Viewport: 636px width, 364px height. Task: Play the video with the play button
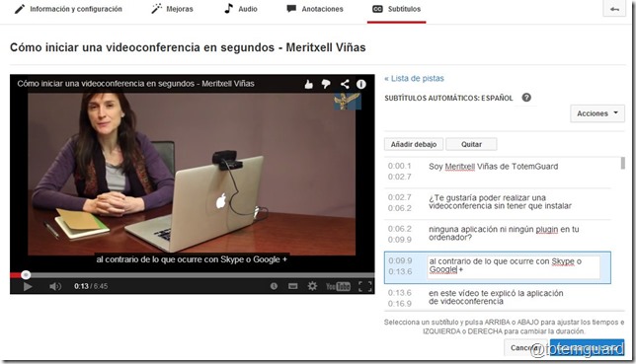point(28,287)
